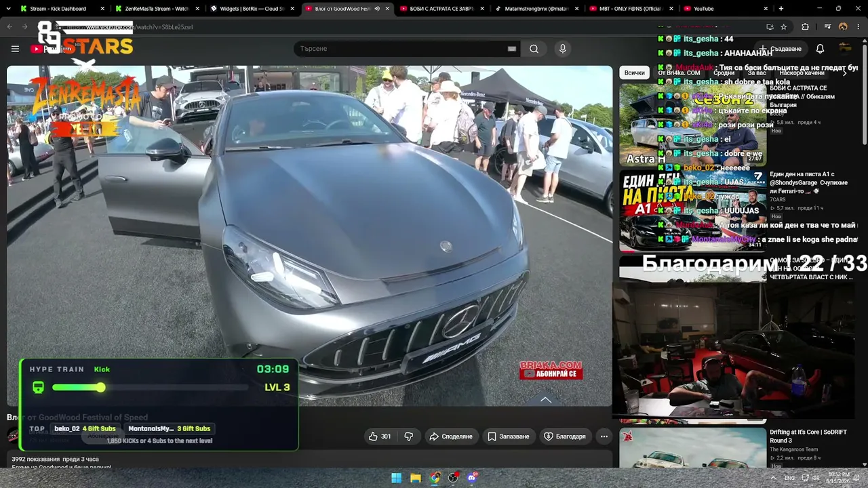This screenshot has width=868, height=488.
Task: Open Chrome from the taskbar
Action: click(435, 478)
